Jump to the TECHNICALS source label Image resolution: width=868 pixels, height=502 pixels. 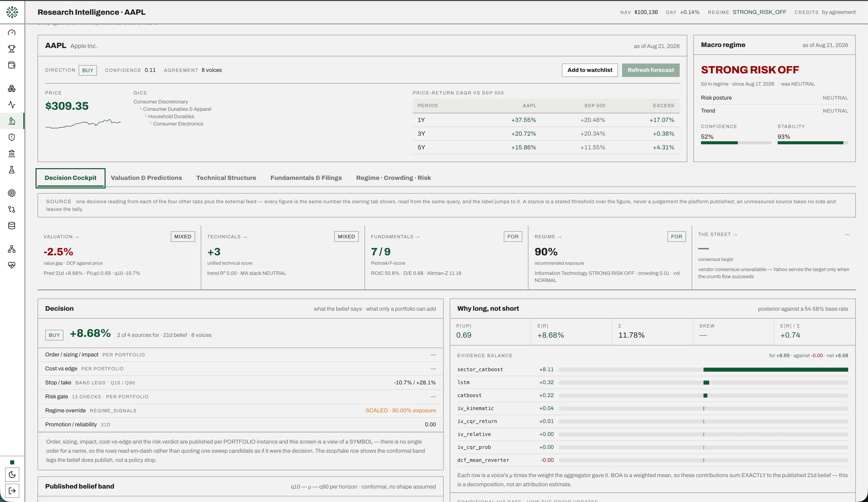pos(227,237)
